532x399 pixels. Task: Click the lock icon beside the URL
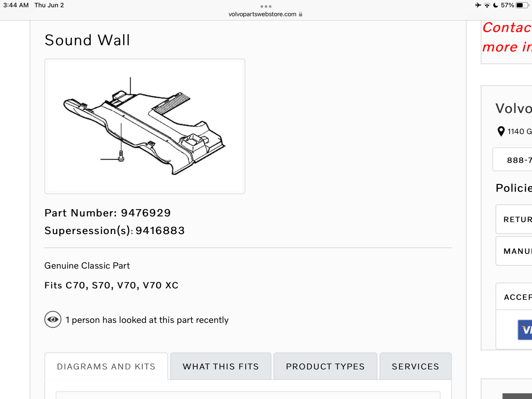coord(301,14)
